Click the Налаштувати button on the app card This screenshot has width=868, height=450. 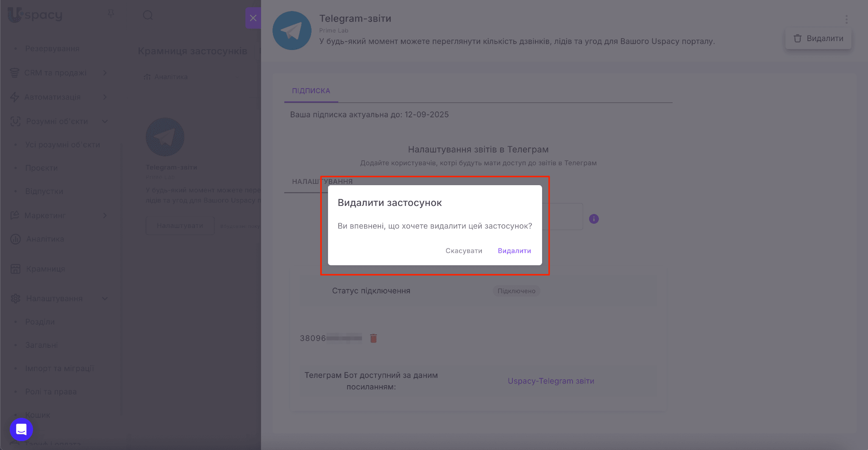pos(180,226)
